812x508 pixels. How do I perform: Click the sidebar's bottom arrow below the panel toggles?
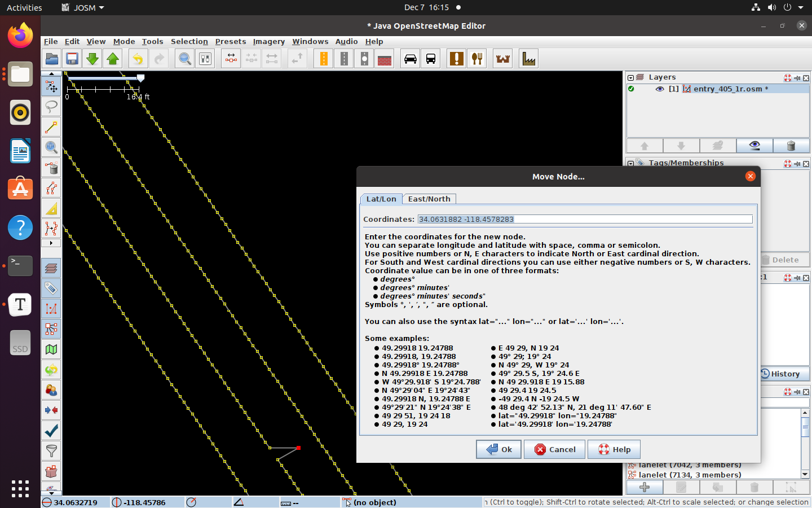tap(51, 493)
